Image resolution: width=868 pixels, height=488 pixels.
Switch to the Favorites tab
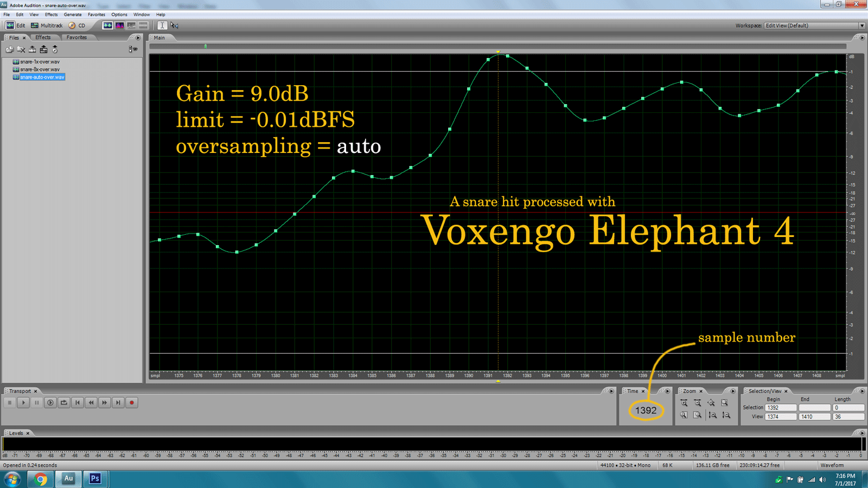(76, 37)
